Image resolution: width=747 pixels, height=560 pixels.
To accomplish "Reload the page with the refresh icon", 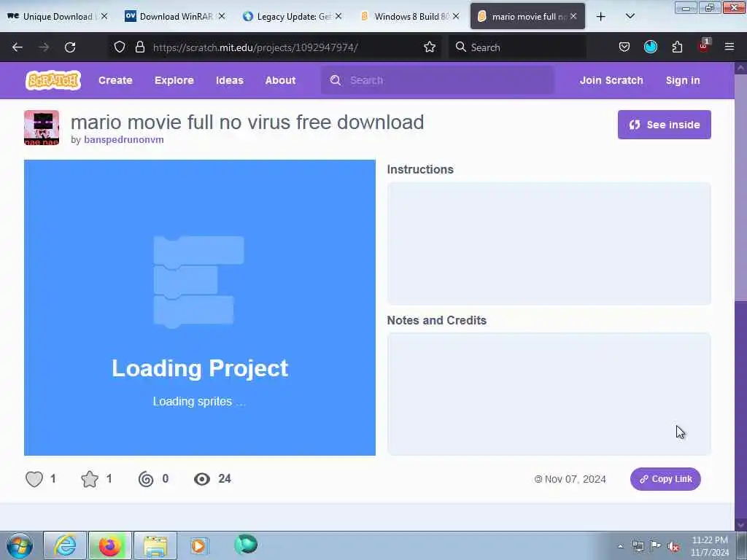I will (x=70, y=47).
